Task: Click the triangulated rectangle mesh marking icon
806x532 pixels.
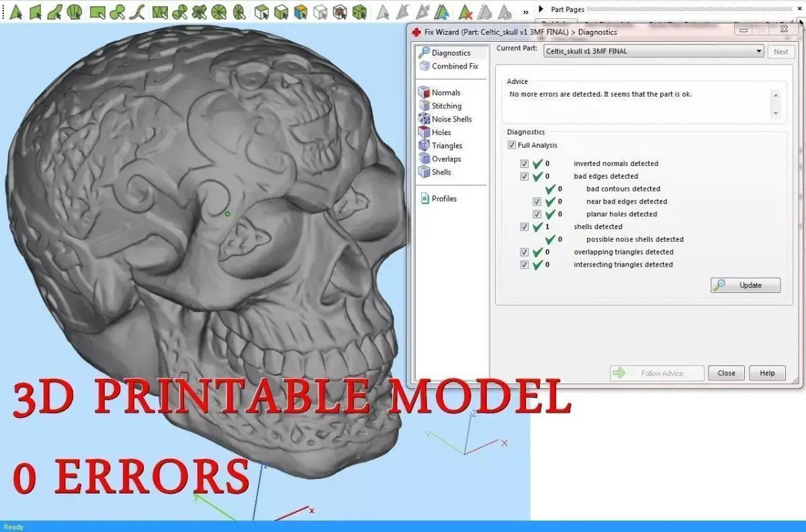Action: tap(159, 11)
